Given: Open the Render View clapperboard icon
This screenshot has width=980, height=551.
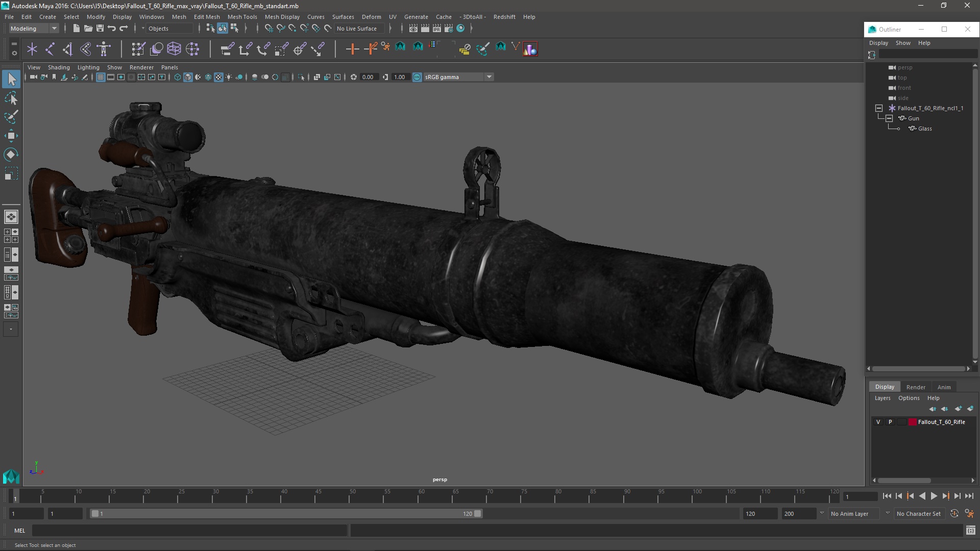Looking at the screenshot, I should pos(413,29).
